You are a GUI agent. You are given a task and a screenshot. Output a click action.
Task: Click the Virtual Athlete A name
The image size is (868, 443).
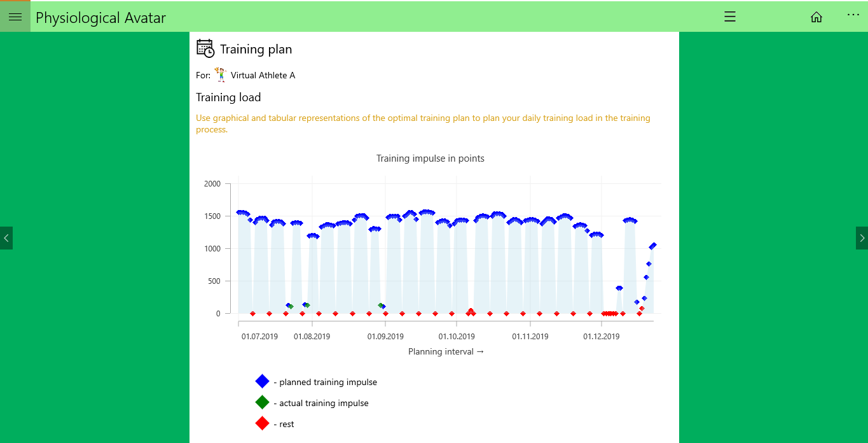[x=263, y=75]
